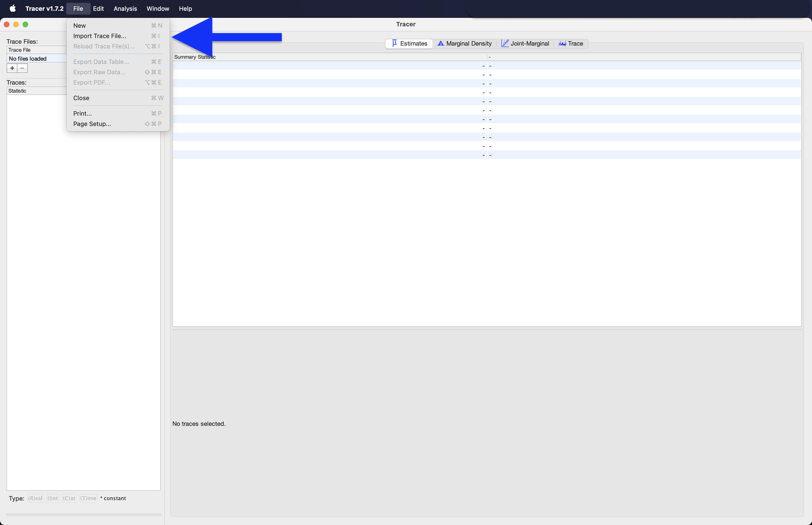The image size is (812, 525).
Task: Set trace type to (T)ime
Action: tap(88, 498)
